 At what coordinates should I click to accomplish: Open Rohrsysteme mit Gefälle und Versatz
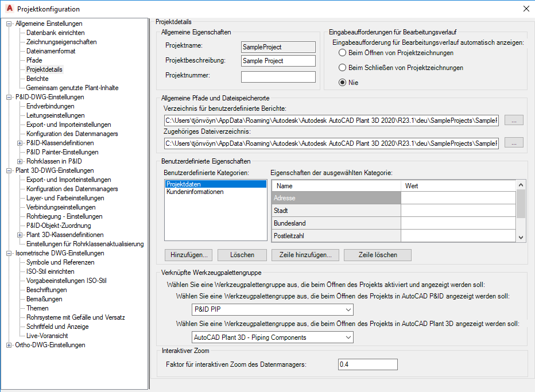pyautogui.click(x=76, y=317)
